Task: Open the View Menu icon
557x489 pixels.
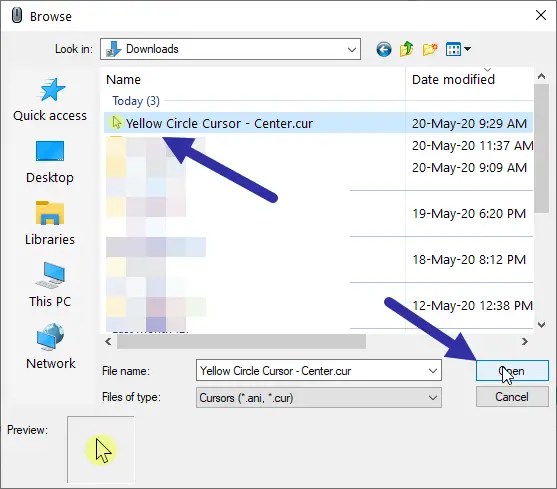Action: click(x=453, y=49)
